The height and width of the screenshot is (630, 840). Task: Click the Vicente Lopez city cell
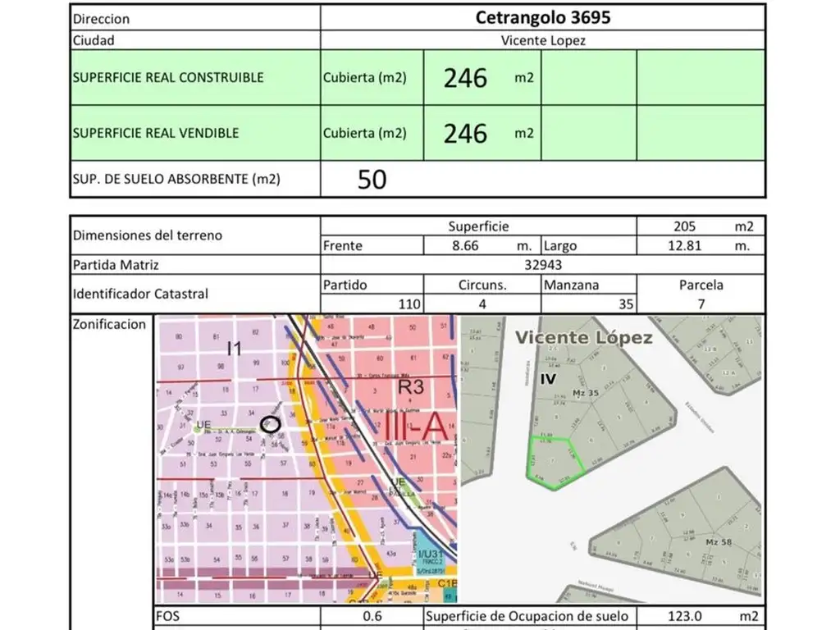tap(542, 40)
